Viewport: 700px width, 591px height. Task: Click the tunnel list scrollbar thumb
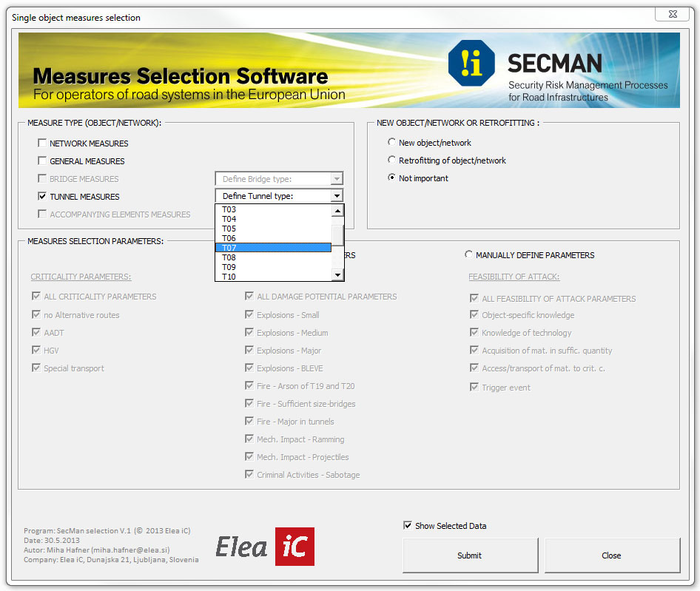coord(337,235)
